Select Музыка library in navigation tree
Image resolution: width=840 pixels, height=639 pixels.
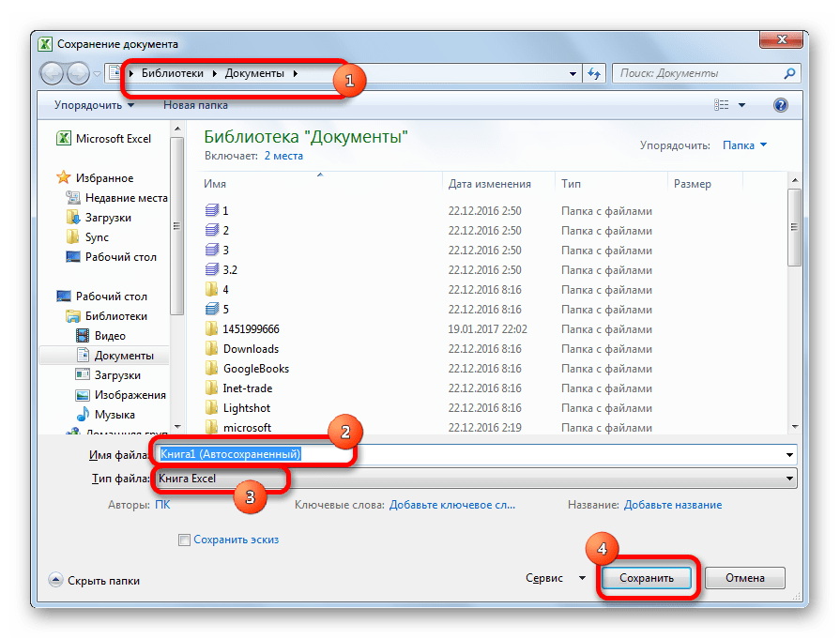pyautogui.click(x=115, y=415)
